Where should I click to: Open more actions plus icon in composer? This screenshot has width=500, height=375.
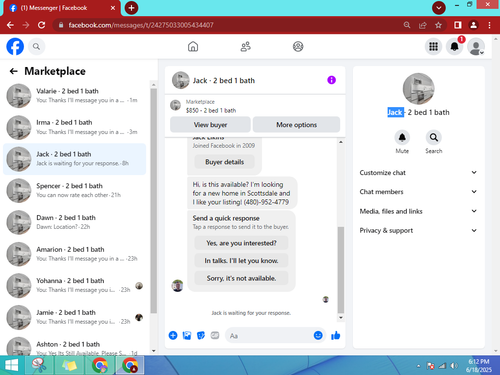click(x=173, y=335)
